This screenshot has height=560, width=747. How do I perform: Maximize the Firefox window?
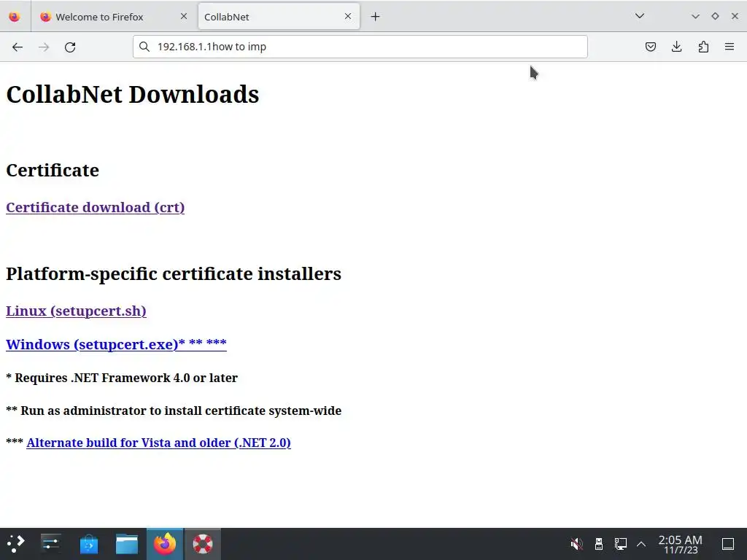coord(715,16)
